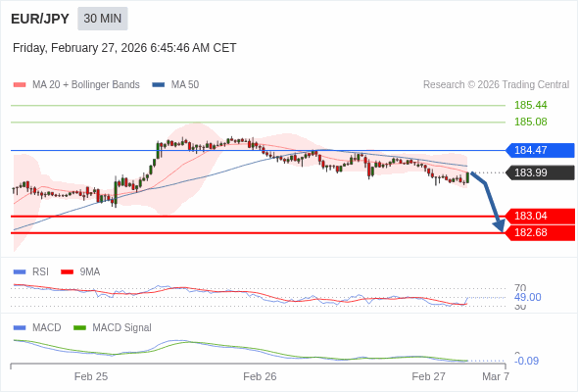
Task: Click the red 183.04 support price tag
Action: coord(540,217)
